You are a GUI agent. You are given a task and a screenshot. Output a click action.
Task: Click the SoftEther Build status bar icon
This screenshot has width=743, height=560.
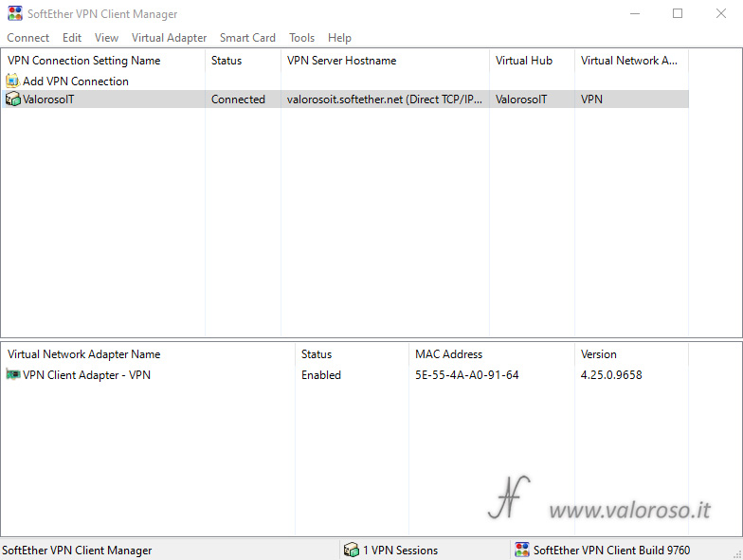(521, 550)
